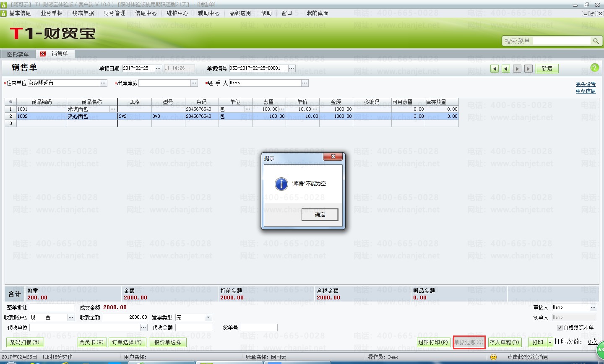This screenshot has height=364, width=604.
Task: Open 收款账户 lookup ellipsis button
Action: [71, 317]
